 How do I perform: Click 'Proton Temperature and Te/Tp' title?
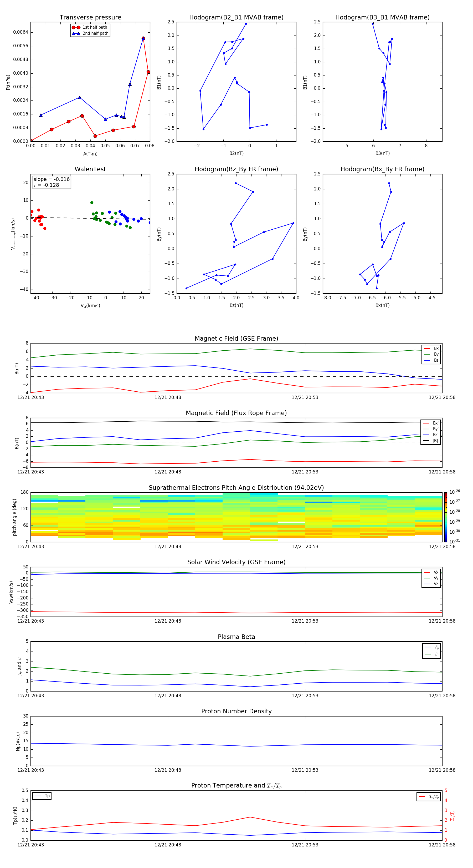[x=236, y=786]
